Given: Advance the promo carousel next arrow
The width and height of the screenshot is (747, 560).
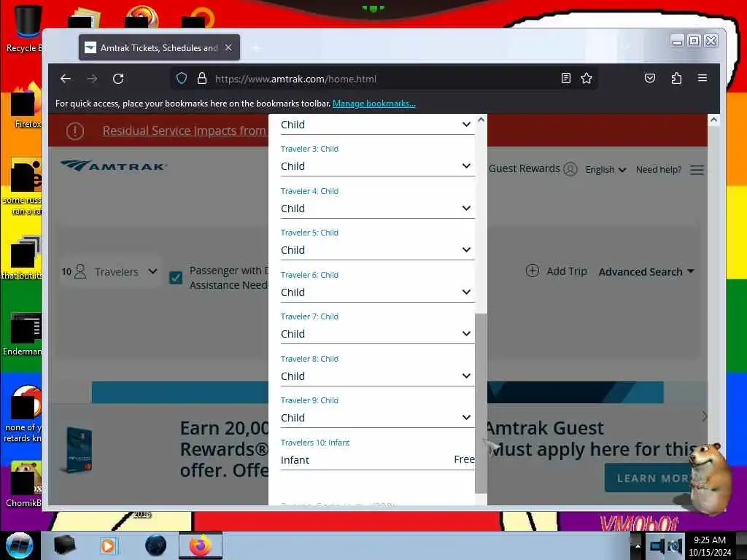Looking at the screenshot, I should (x=705, y=416).
